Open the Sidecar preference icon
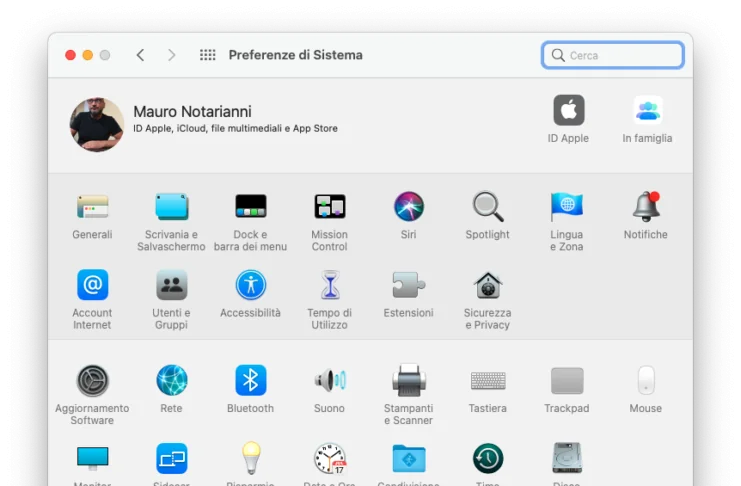 pyautogui.click(x=172, y=459)
